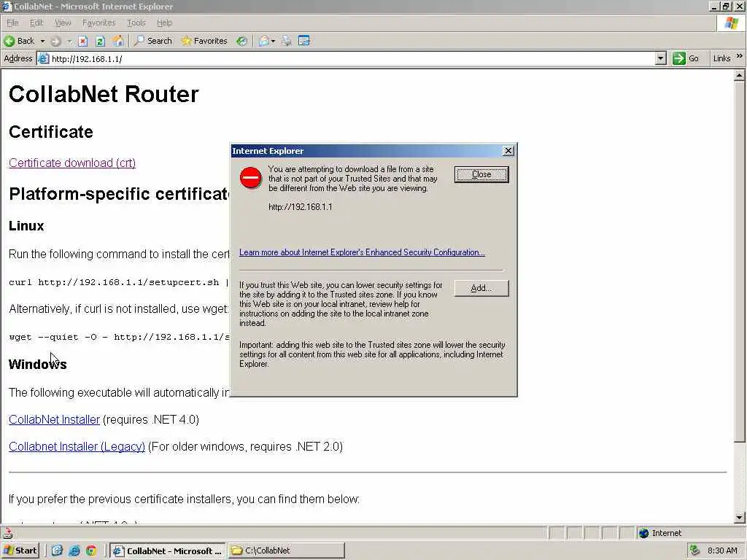Open the Favorites toolbar button
The height and width of the screenshot is (560, 747).
204,41
